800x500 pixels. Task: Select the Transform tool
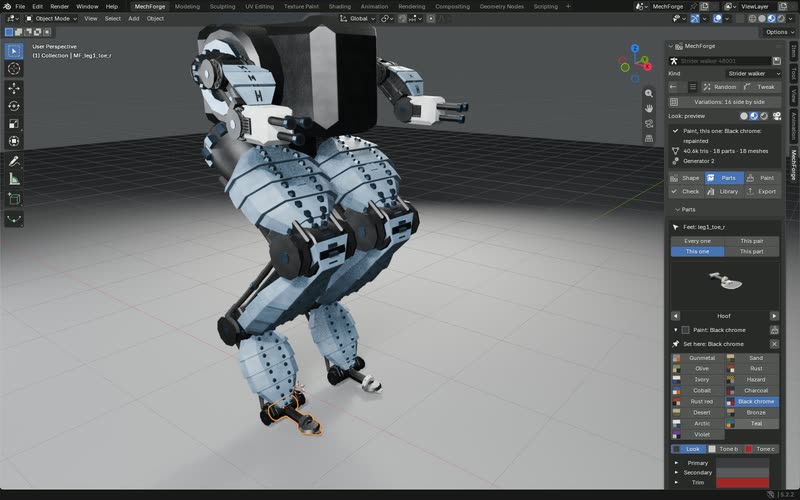coord(14,141)
